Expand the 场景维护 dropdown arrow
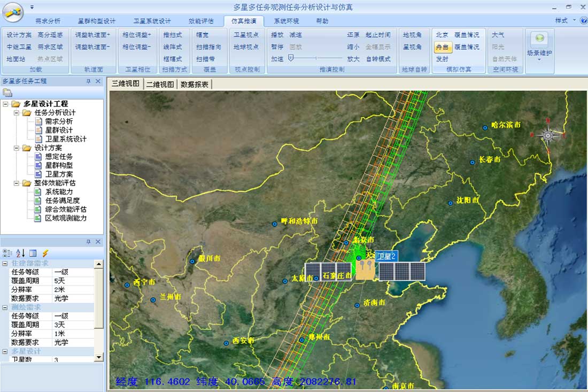This screenshot has height=392, width=588. coord(539,60)
